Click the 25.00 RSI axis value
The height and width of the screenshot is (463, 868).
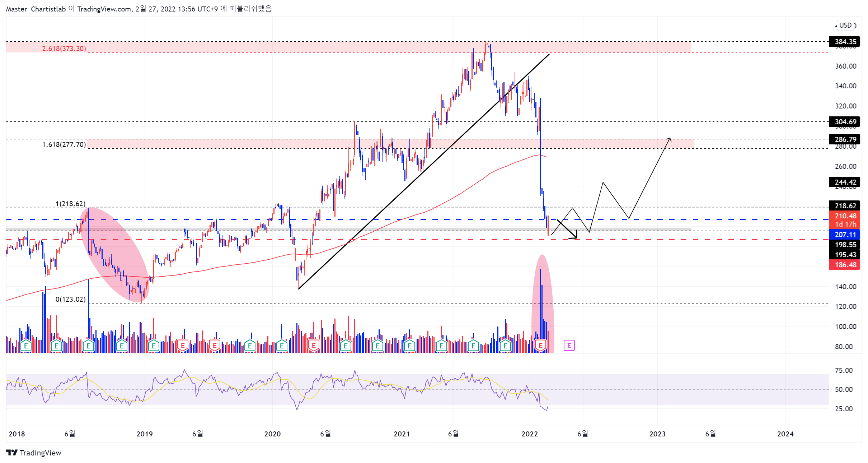click(844, 409)
